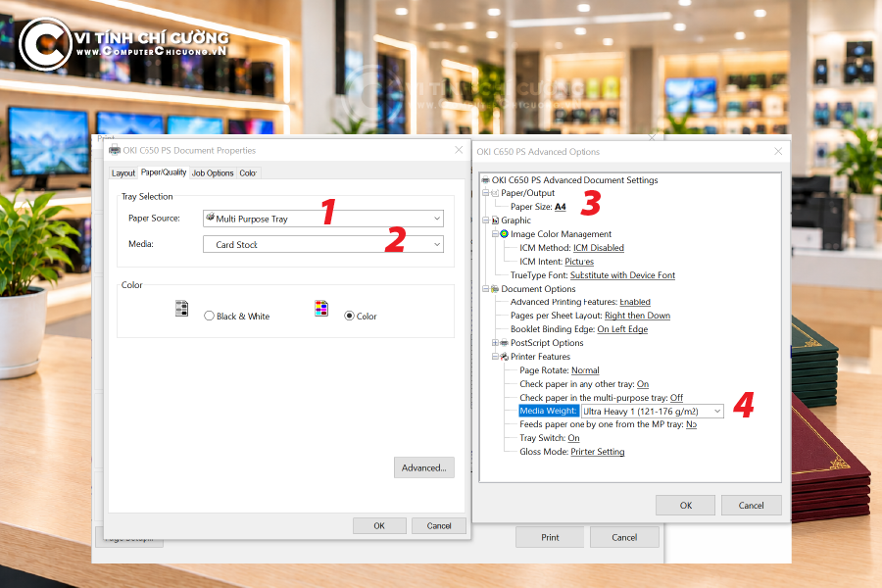This screenshot has width=882, height=588.
Task: Click the Color document icon
Action: coord(321,309)
